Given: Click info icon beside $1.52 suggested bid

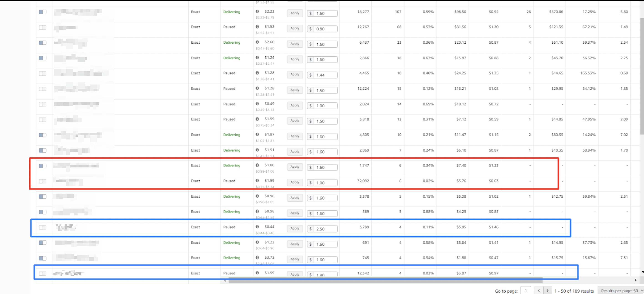Looking at the screenshot, I should pyautogui.click(x=257, y=26).
